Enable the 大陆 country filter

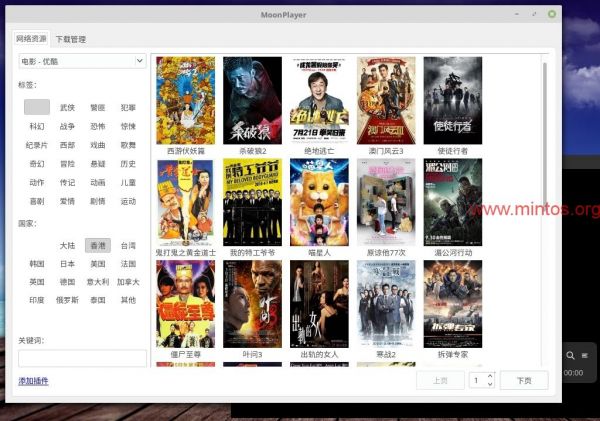pyautogui.click(x=67, y=246)
